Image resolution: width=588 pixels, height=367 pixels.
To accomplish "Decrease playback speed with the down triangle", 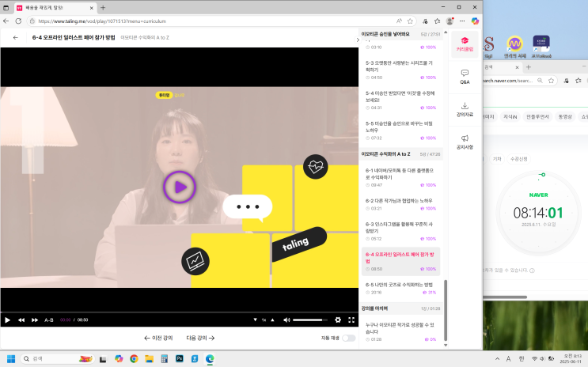I will [255, 320].
